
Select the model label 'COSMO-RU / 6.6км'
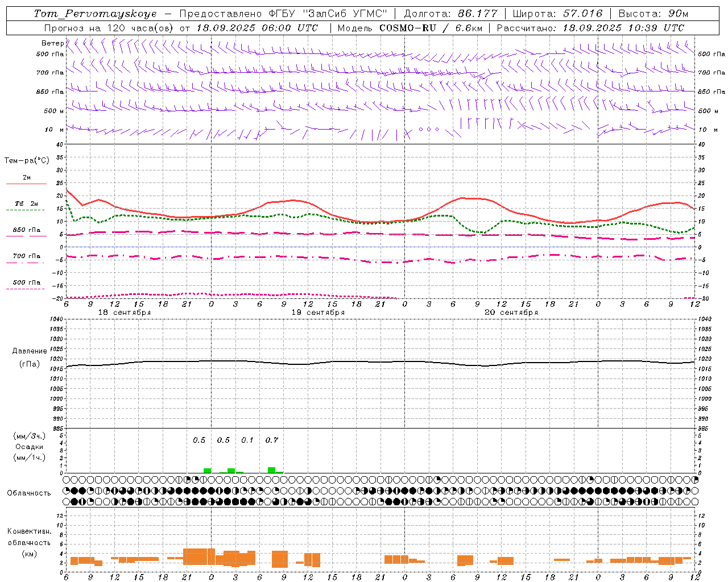[432, 28]
